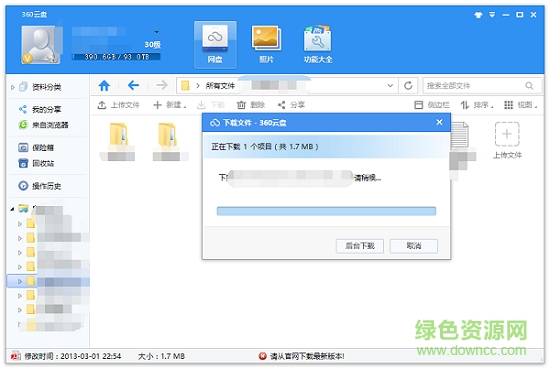Open the 功能大全 tools tab
Viewport: 550px width, 369px height.
[x=318, y=45]
